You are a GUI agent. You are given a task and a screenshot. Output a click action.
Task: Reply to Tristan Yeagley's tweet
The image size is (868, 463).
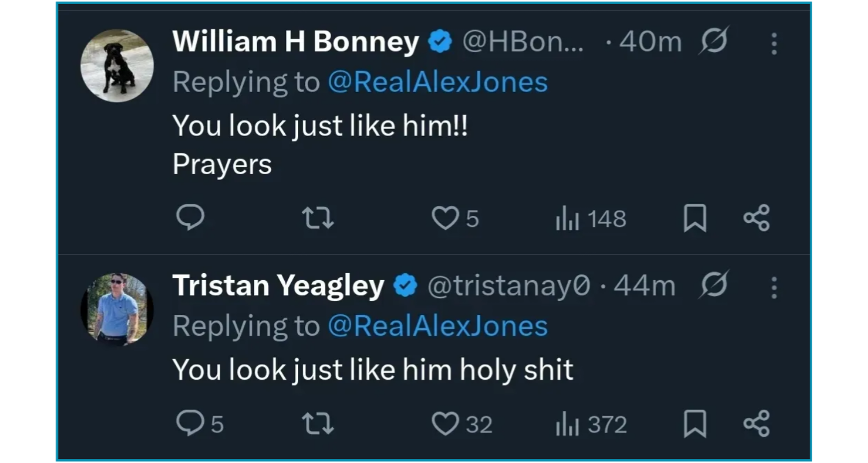point(190,424)
